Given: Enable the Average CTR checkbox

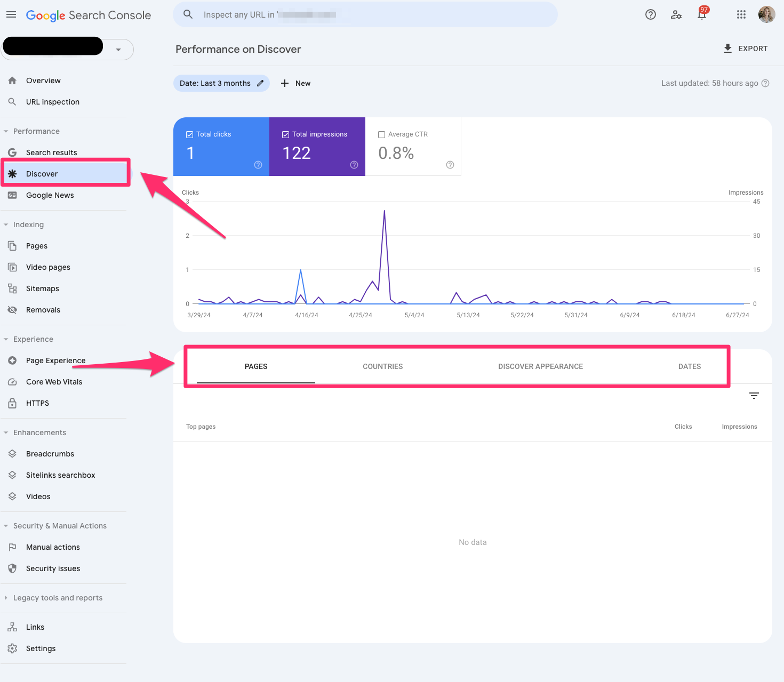Looking at the screenshot, I should click(x=381, y=134).
